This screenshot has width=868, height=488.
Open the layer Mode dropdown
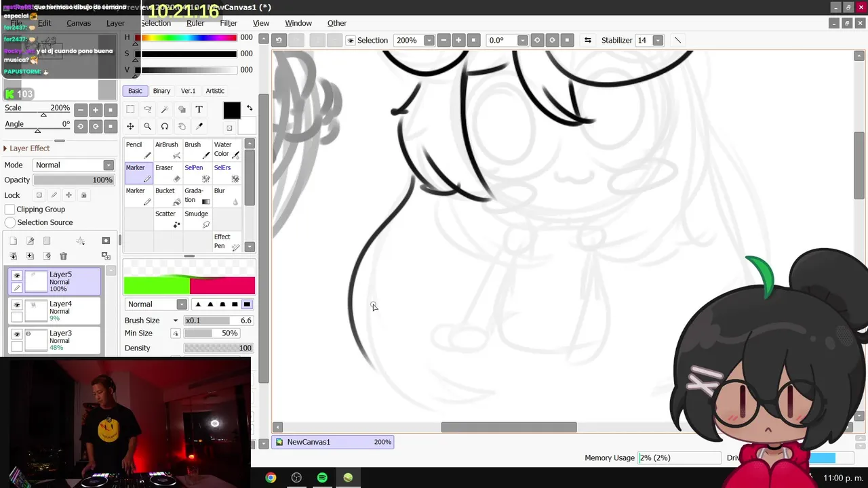[108, 165]
